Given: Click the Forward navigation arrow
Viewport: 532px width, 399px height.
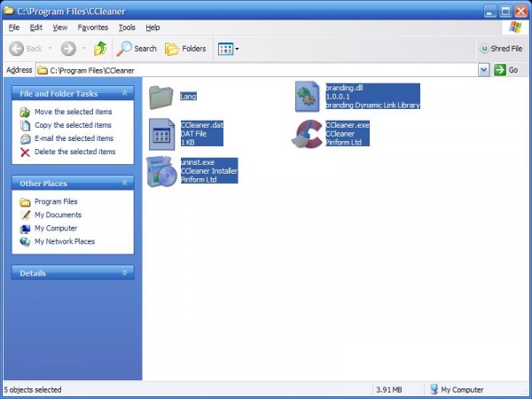Looking at the screenshot, I should [x=68, y=49].
